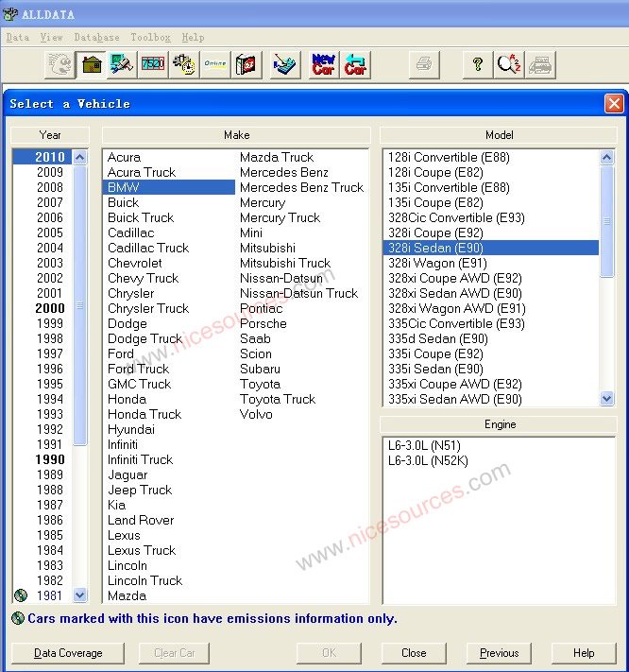Screen dimensions: 629x672
Task: Select Porsche make
Action: (263, 323)
